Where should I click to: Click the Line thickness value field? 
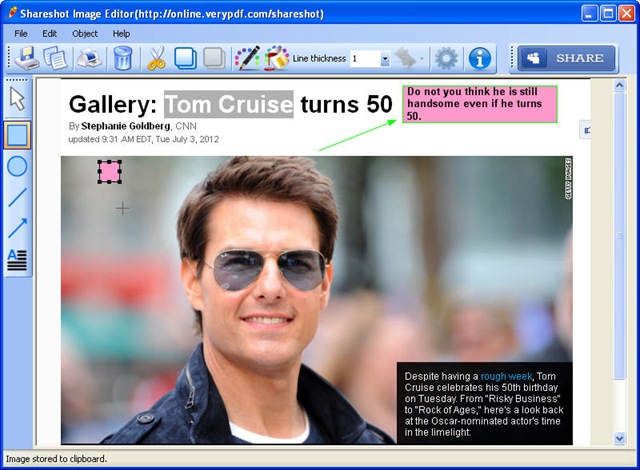coord(366,59)
